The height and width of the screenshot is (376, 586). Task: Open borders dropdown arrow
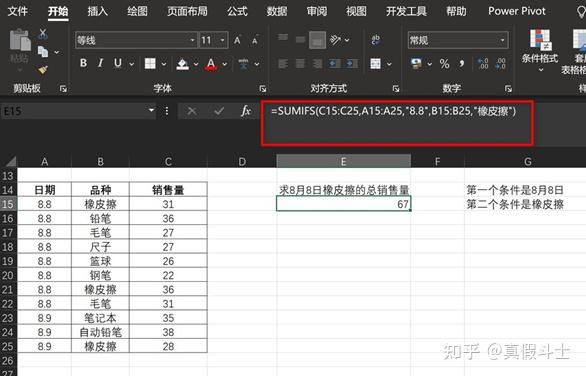tap(164, 64)
